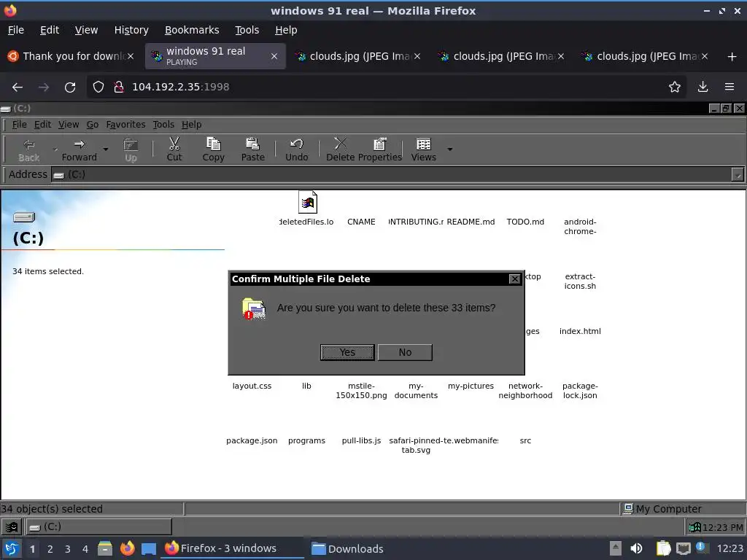This screenshot has width=747, height=560.
Task: Select the my-pictures folder
Action: tap(471, 386)
